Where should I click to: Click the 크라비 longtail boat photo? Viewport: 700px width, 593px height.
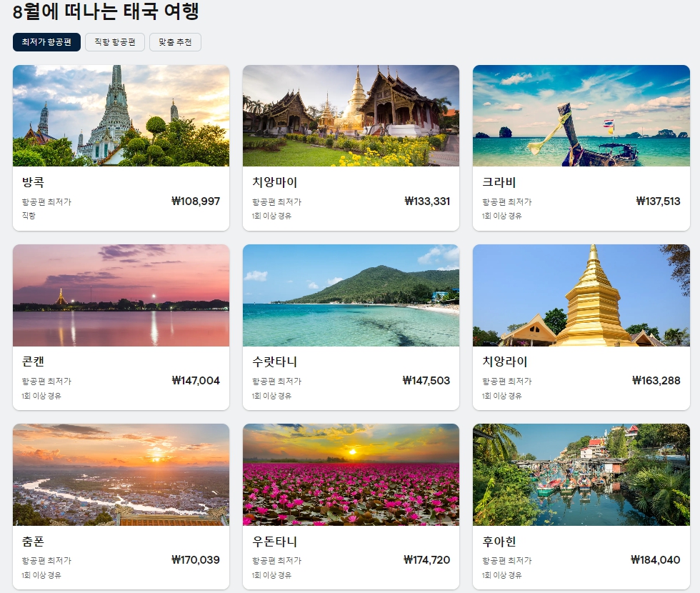tap(581, 116)
